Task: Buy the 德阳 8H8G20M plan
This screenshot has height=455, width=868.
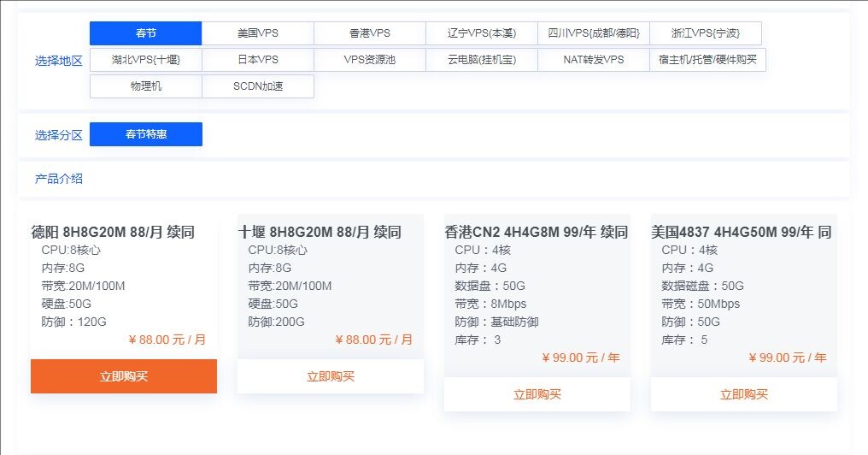Action: click(x=124, y=376)
